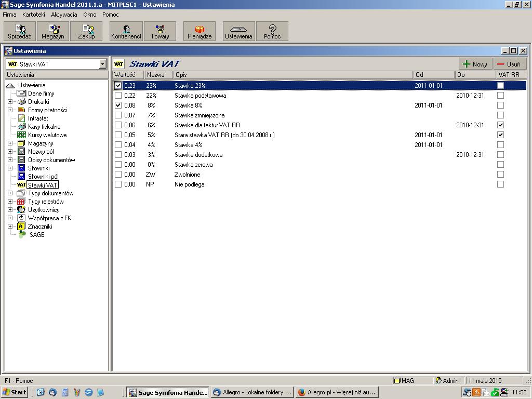Open the Kartoteki menu
The height and width of the screenshot is (399, 532).
[x=34, y=15]
